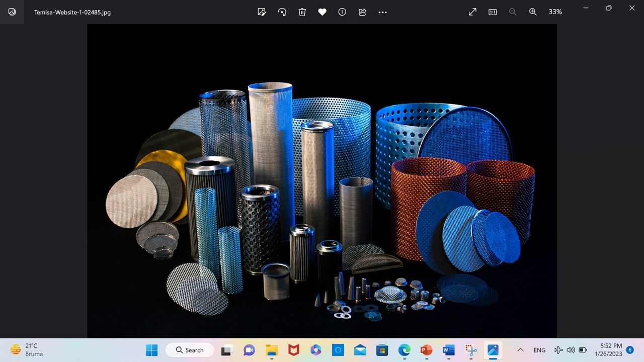The width and height of the screenshot is (644, 362).
Task: View image at actual size (1:1)
Action: 493,12
